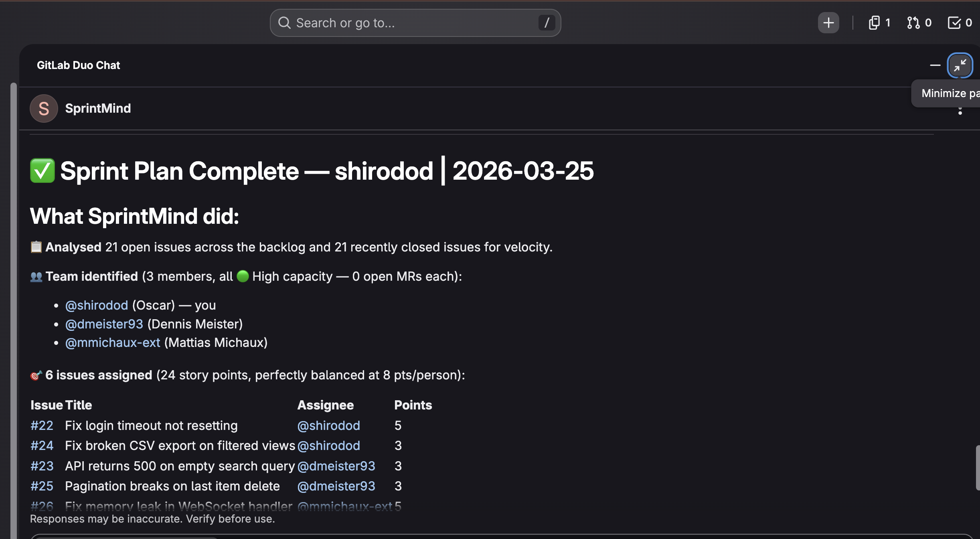Minimize the Duo Chat panel icon
The image size is (980, 539).
point(960,65)
